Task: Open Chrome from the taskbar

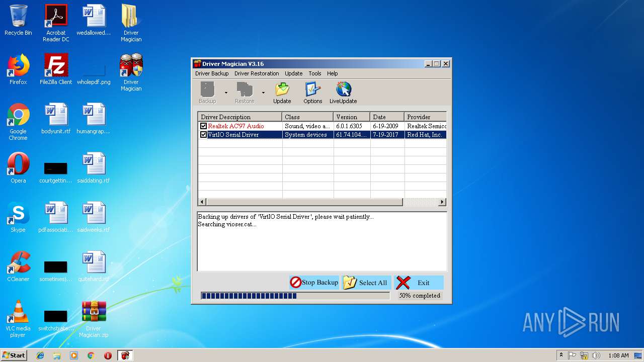Action: pyautogui.click(x=91, y=355)
